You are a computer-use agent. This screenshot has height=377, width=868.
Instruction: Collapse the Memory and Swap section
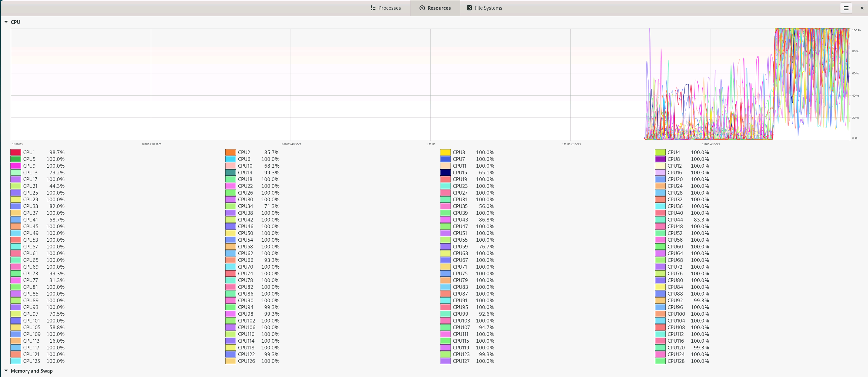coord(6,371)
